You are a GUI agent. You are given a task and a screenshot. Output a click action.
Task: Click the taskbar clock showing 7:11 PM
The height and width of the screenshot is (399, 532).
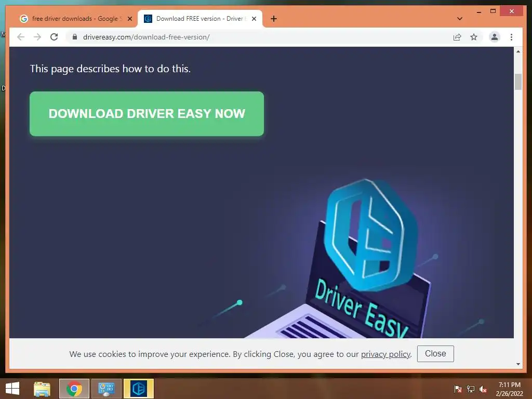(x=509, y=389)
